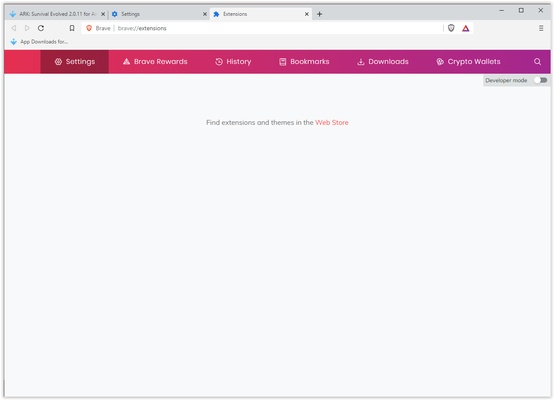Select the Extensions browser tab
This screenshot has height=400, width=554.
[261, 14]
